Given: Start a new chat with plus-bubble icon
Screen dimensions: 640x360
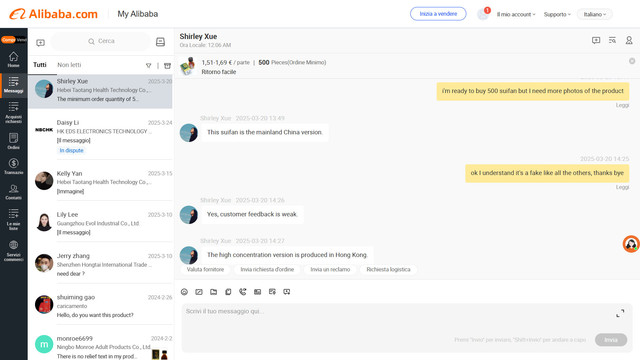Looking at the screenshot, I should click(40, 42).
